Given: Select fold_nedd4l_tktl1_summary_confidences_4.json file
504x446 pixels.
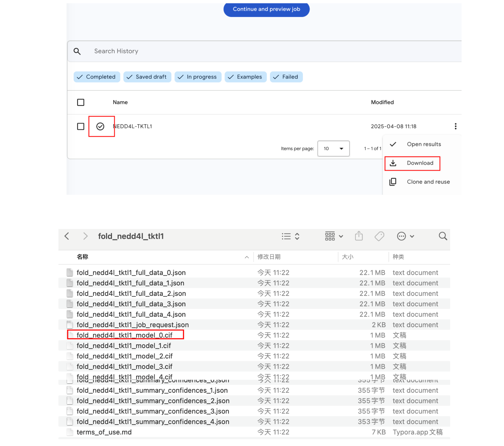Looking at the screenshot, I should [x=254, y=422].
